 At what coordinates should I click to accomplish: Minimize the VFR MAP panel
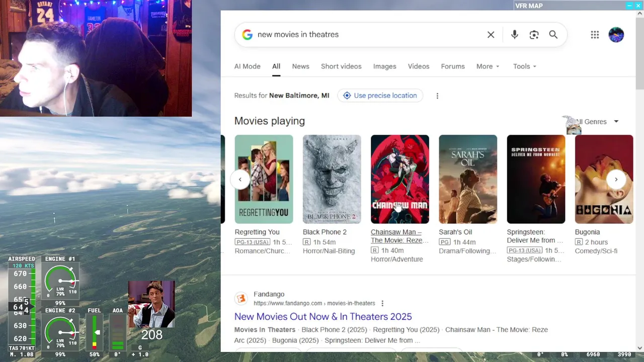[x=629, y=6]
